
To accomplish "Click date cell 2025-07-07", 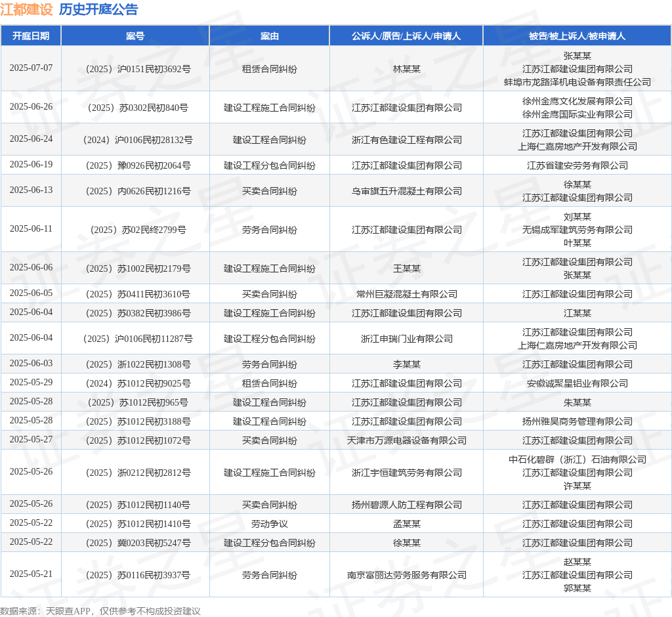I will pyautogui.click(x=31, y=68).
